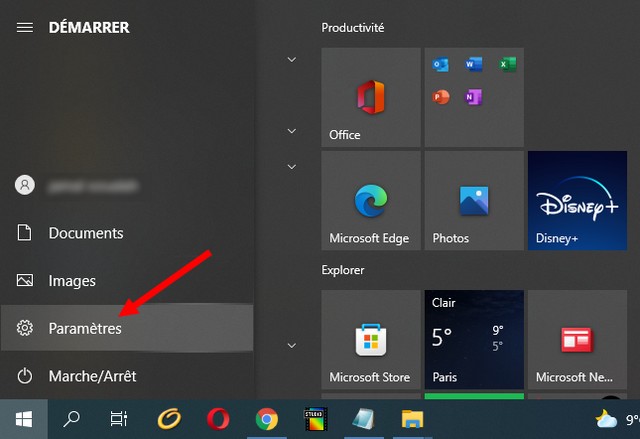640x439 pixels.
Task: Select Images in the Start sidebar
Action: [72, 281]
